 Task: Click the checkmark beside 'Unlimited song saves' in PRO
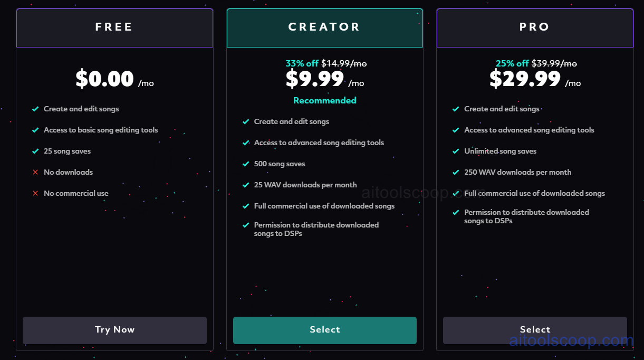point(456,151)
